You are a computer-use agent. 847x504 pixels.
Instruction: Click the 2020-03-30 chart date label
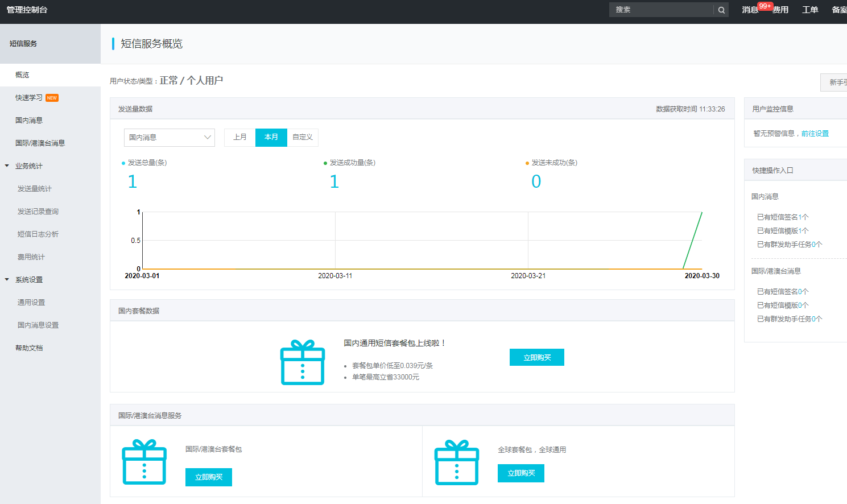(x=702, y=276)
